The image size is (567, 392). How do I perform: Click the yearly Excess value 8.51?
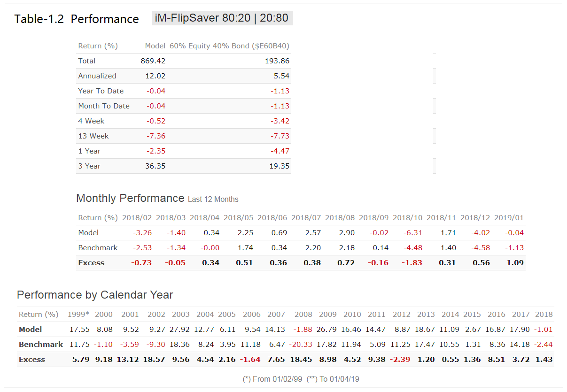(496, 360)
